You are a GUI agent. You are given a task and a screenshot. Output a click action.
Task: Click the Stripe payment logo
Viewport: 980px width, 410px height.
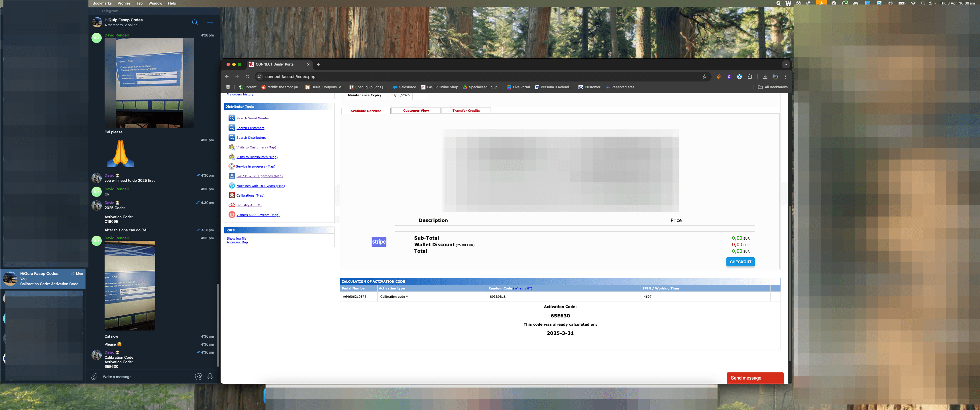(x=379, y=242)
